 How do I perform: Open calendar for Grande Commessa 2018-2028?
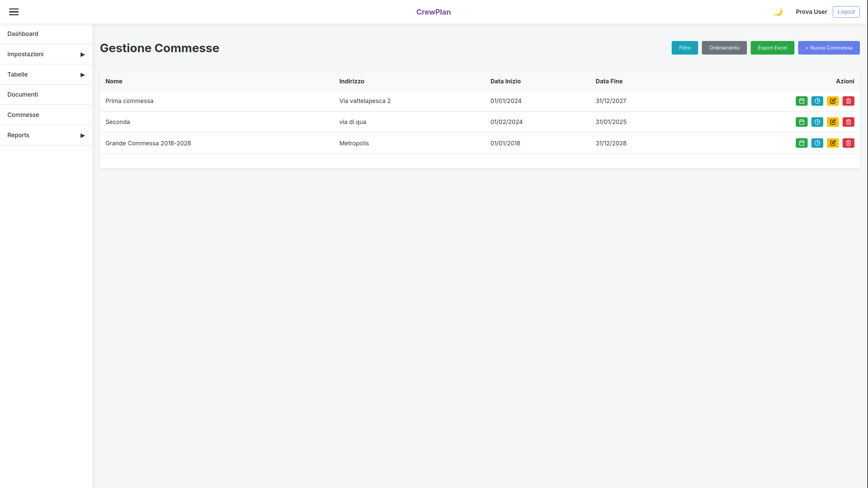click(802, 143)
